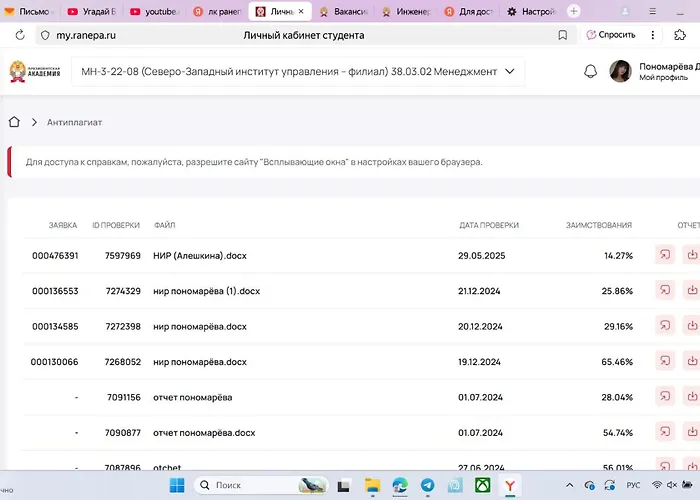Screen dimensions: 700x500
Task: Expand the МН-3-22-08 program dropdown
Action: [x=510, y=71]
